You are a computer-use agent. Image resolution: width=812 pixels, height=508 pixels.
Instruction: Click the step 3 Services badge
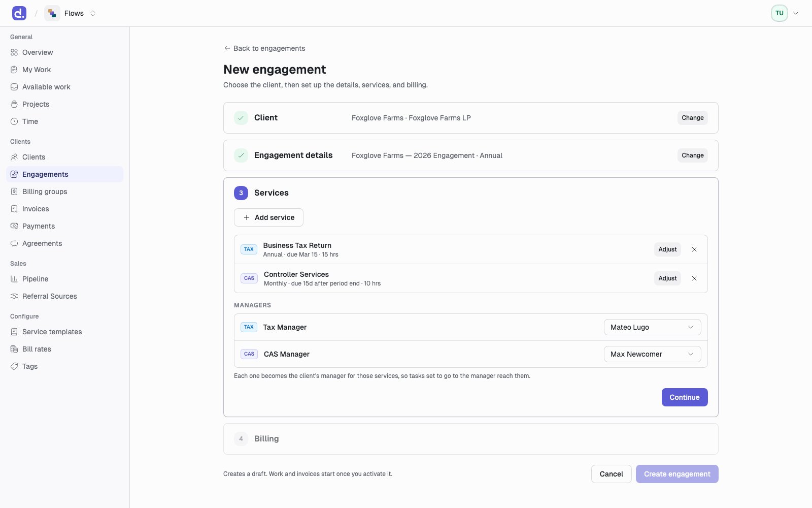241,193
